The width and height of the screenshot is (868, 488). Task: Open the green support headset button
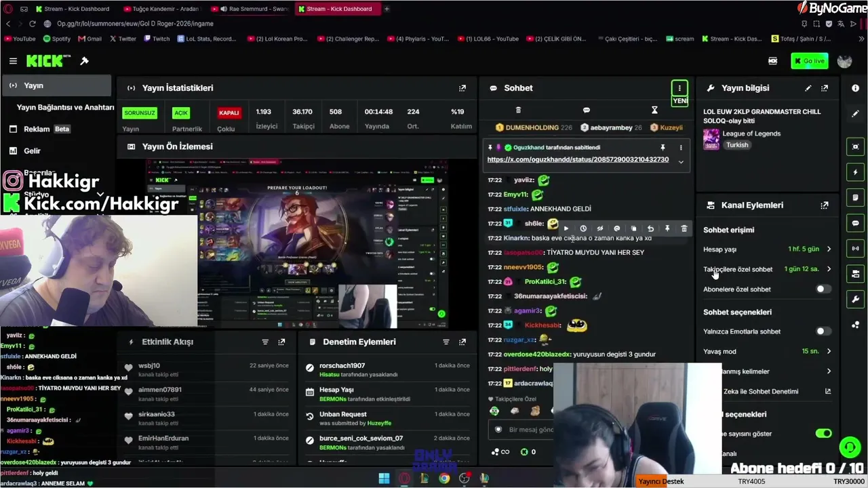(x=849, y=447)
